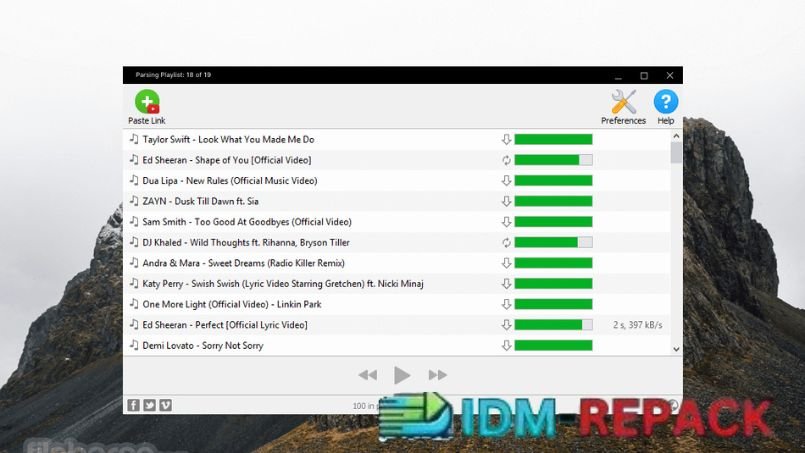Select 'Sam Smith - Too Good At Goodbyes' row
The width and height of the screenshot is (805, 453).
(x=396, y=221)
